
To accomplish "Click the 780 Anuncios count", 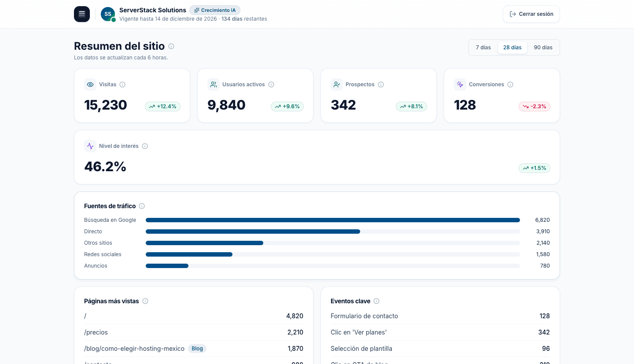I will [545, 266].
